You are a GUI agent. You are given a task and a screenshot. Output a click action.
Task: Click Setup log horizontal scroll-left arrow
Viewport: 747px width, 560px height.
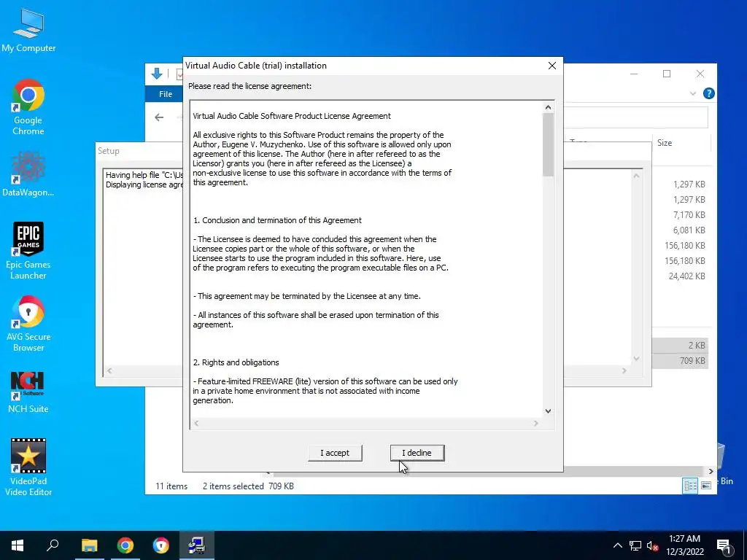[x=109, y=370]
